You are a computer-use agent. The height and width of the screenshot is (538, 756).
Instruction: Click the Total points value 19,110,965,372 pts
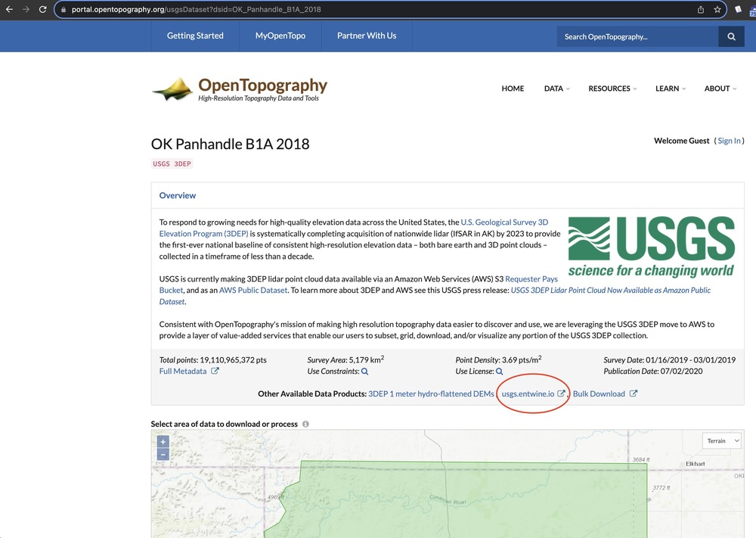click(233, 360)
